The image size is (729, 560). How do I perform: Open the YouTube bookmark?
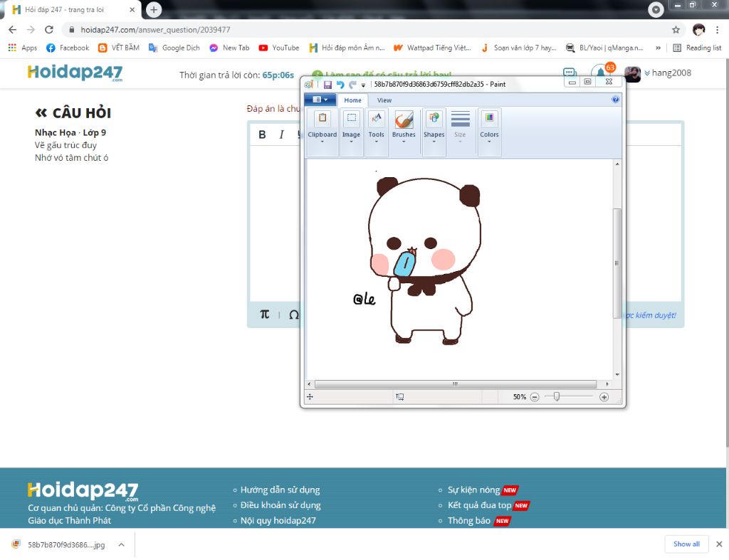[279, 48]
